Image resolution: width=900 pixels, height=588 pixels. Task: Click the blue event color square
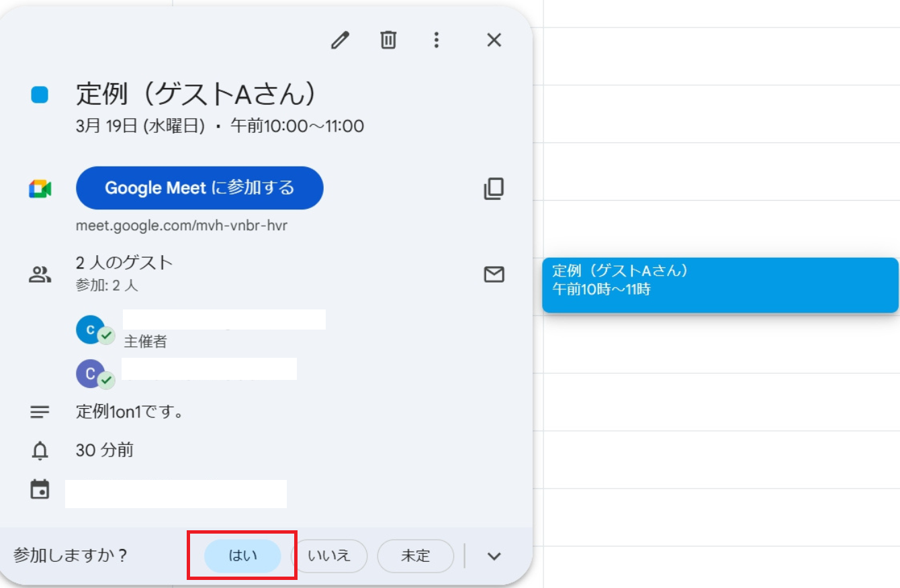pyautogui.click(x=40, y=95)
